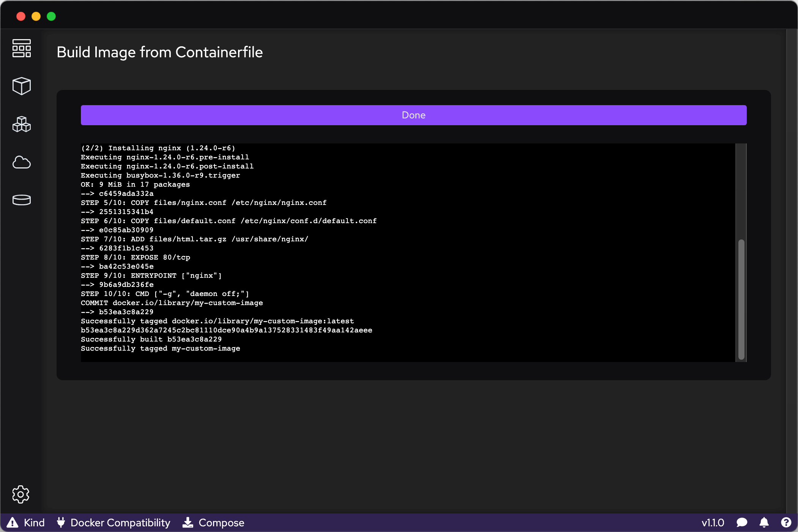The width and height of the screenshot is (798, 532).
Task: Click Compose status bar label
Action: (221, 523)
